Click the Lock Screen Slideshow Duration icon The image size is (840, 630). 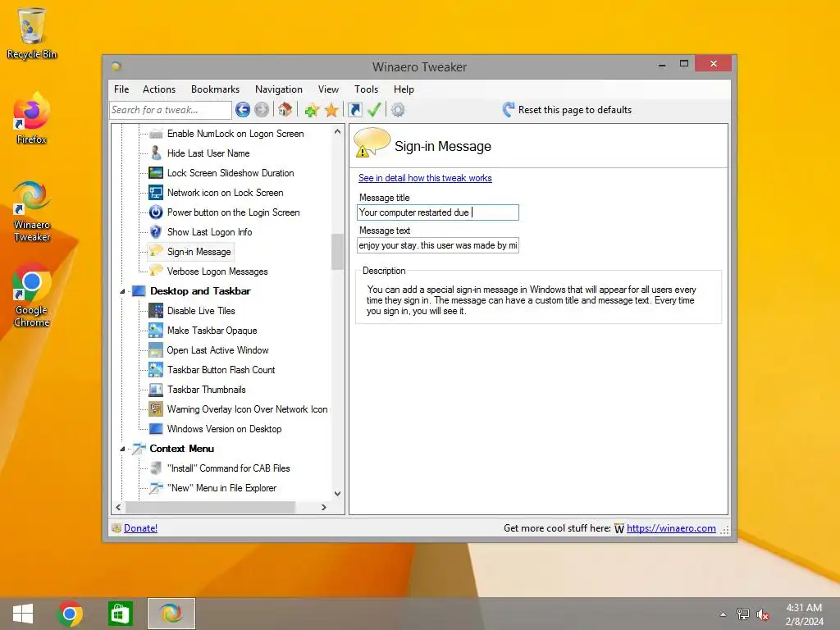point(156,173)
